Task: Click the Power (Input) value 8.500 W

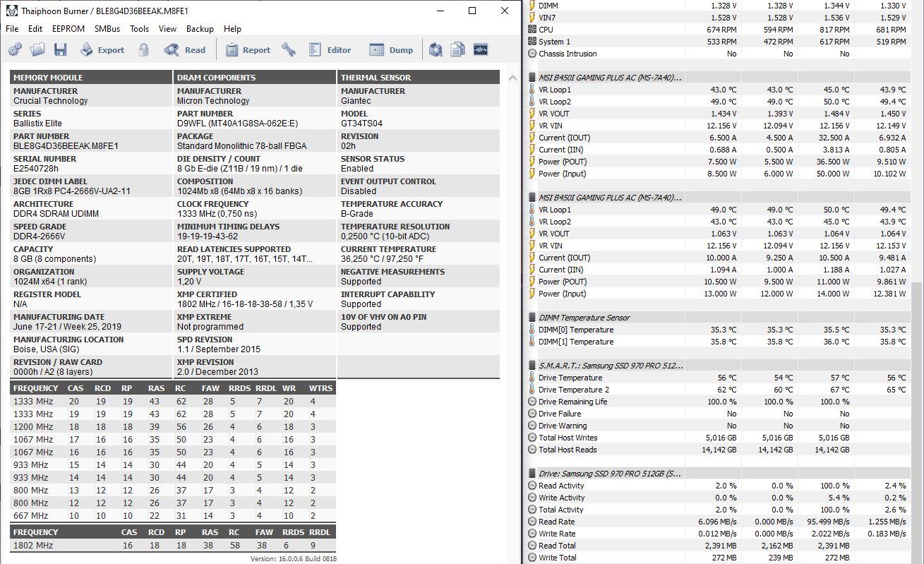Action: point(723,174)
